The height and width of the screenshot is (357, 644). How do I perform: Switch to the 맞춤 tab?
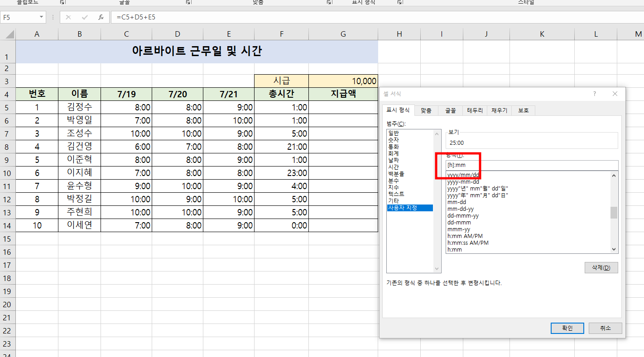426,110
